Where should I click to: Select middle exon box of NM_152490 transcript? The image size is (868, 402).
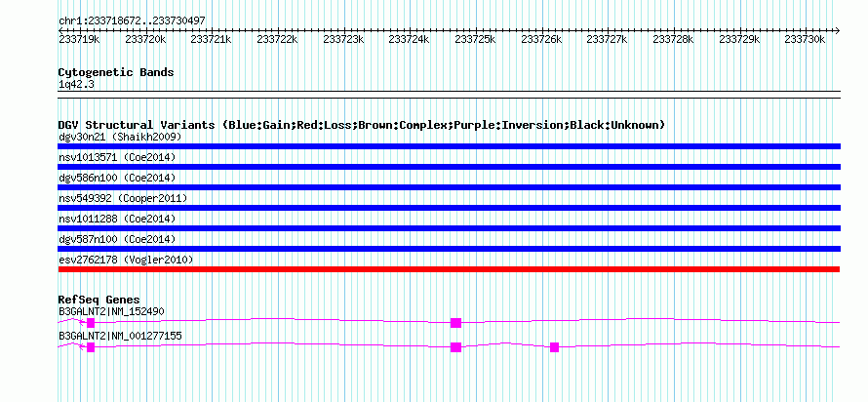coord(455,323)
